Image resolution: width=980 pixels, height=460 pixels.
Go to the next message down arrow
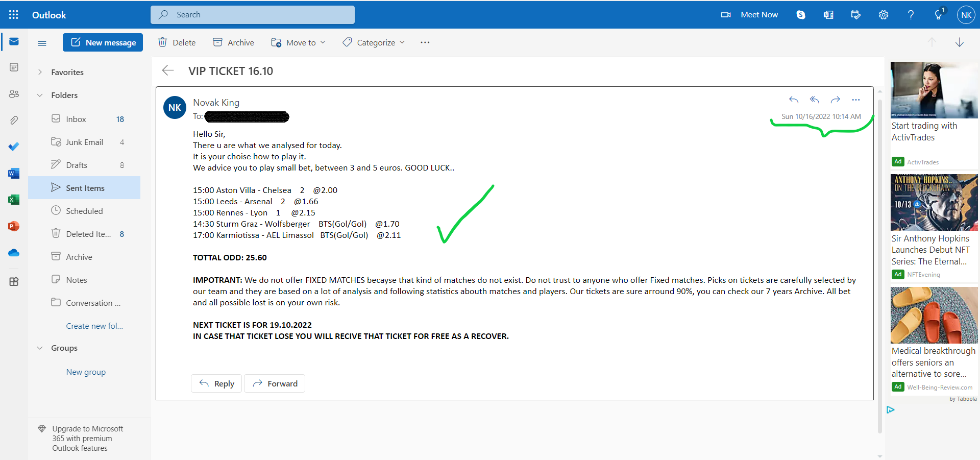[x=960, y=42]
